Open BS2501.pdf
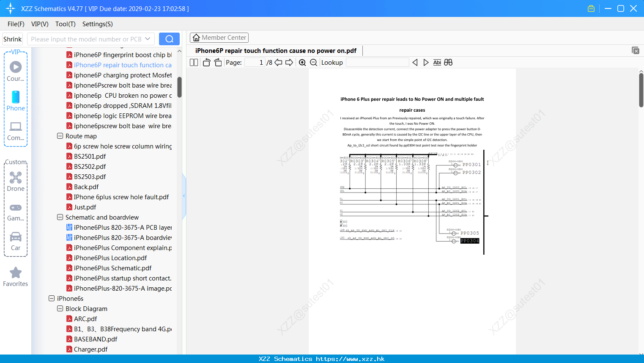Viewport: 644px width, 363px height. 86,156
